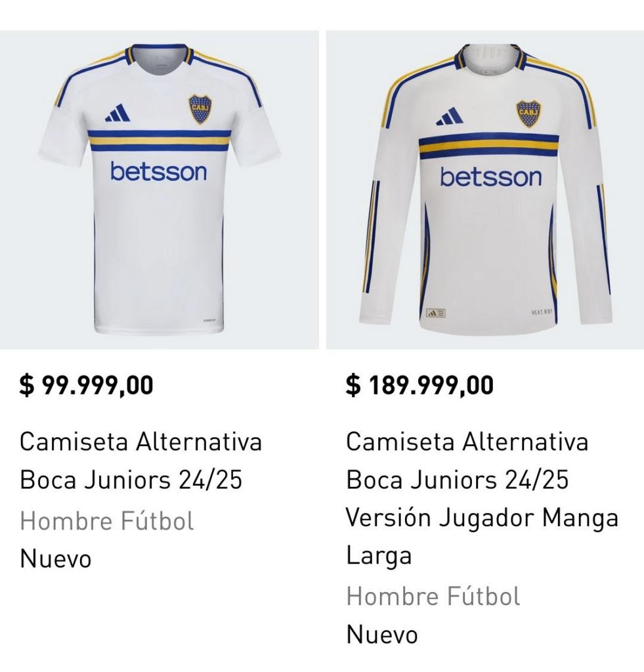Click the CABJ crest on the long-sleeve jersey
This screenshot has width=644, height=672.
click(528, 114)
